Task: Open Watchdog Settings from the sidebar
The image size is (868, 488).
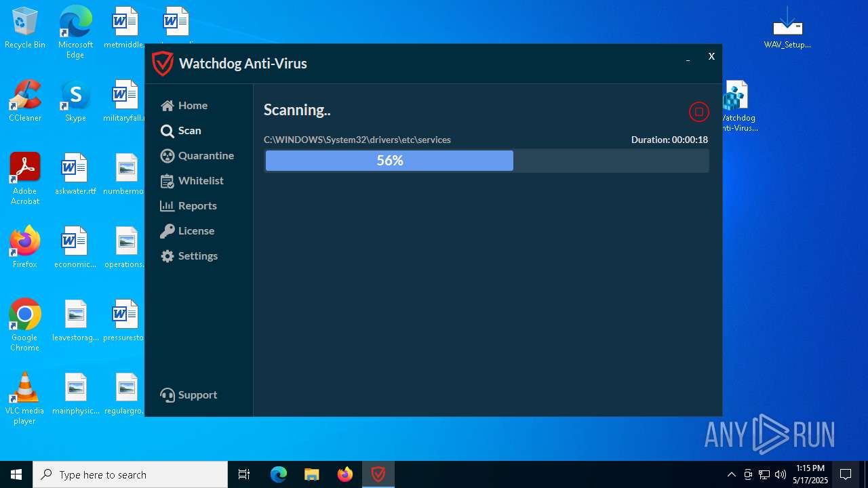Action: [x=189, y=256]
